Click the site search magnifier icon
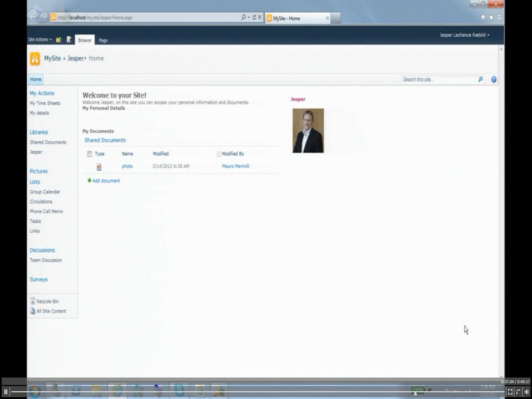Screen dimensions: 532x399 coord(480,79)
